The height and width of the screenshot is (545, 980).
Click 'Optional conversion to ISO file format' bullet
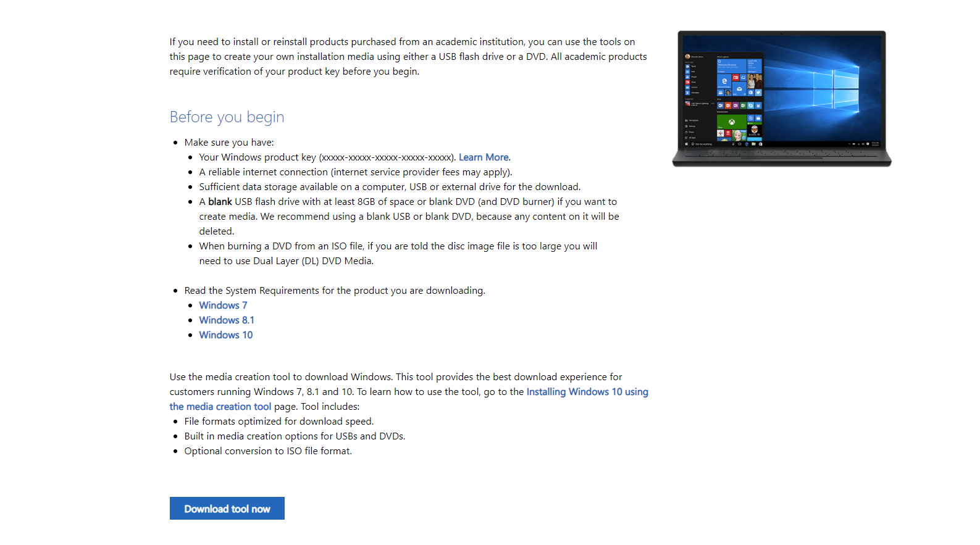click(x=268, y=451)
